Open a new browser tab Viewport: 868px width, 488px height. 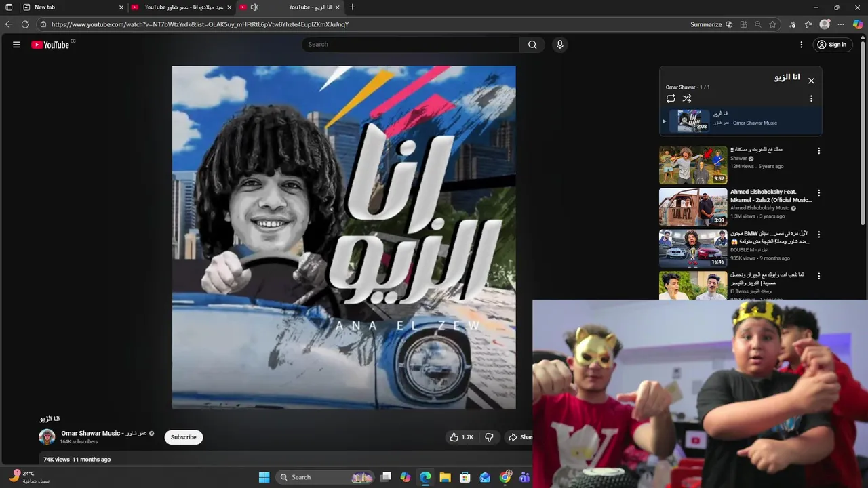tap(352, 7)
